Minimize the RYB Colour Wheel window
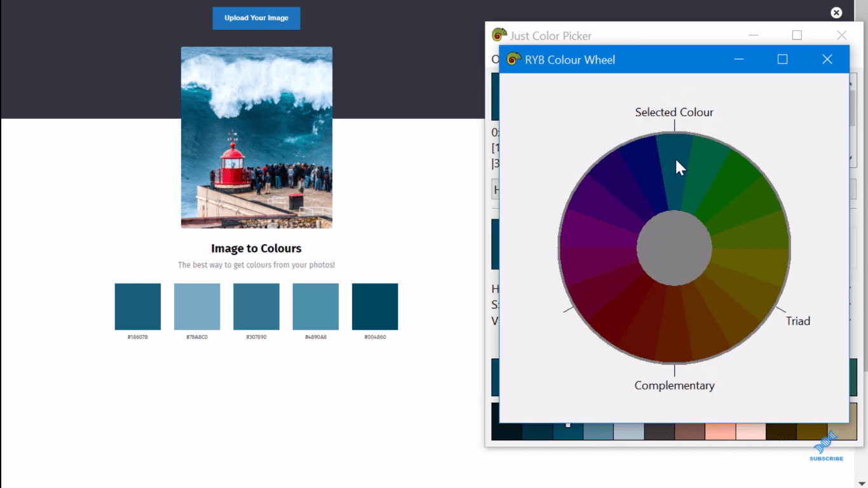Image resolution: width=868 pixels, height=488 pixels. click(739, 59)
